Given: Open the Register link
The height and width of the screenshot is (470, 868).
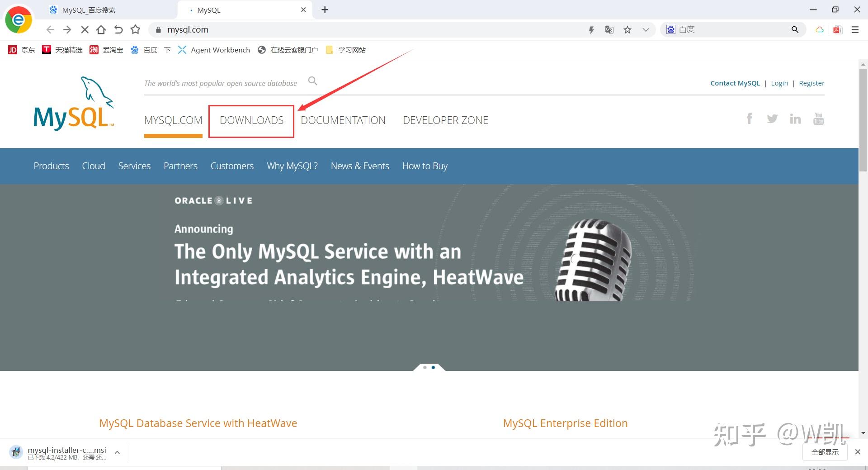Looking at the screenshot, I should pos(811,83).
